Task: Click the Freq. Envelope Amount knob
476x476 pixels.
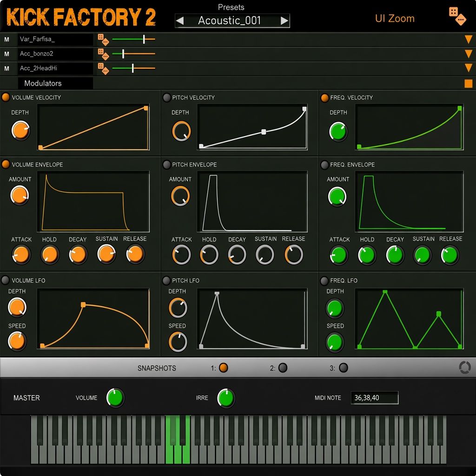Action: coord(337,197)
